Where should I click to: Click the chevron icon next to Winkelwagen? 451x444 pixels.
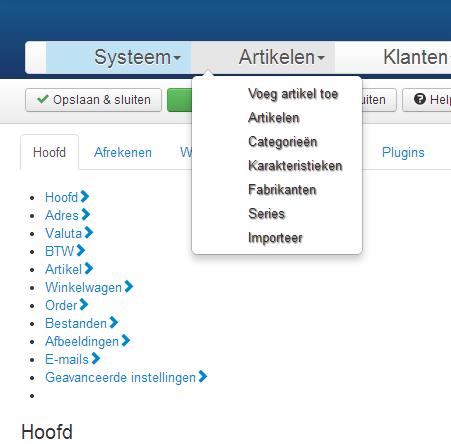129,287
